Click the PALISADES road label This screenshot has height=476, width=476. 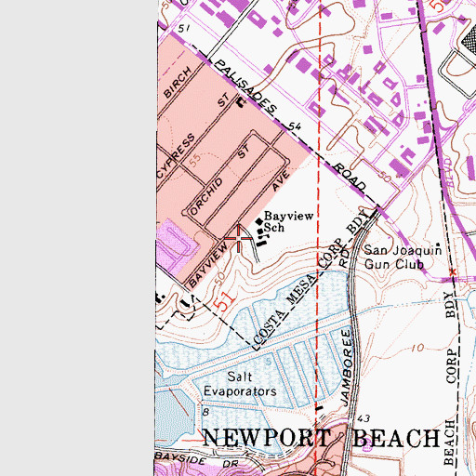click(x=245, y=86)
